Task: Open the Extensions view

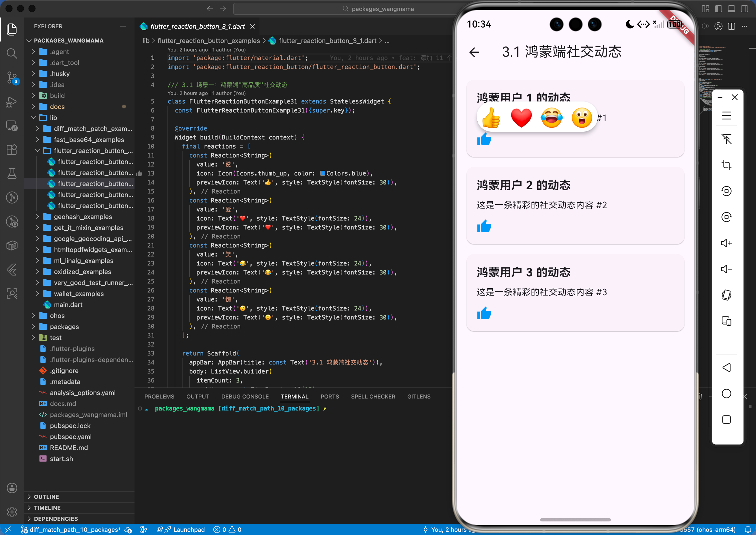Action: tap(12, 149)
